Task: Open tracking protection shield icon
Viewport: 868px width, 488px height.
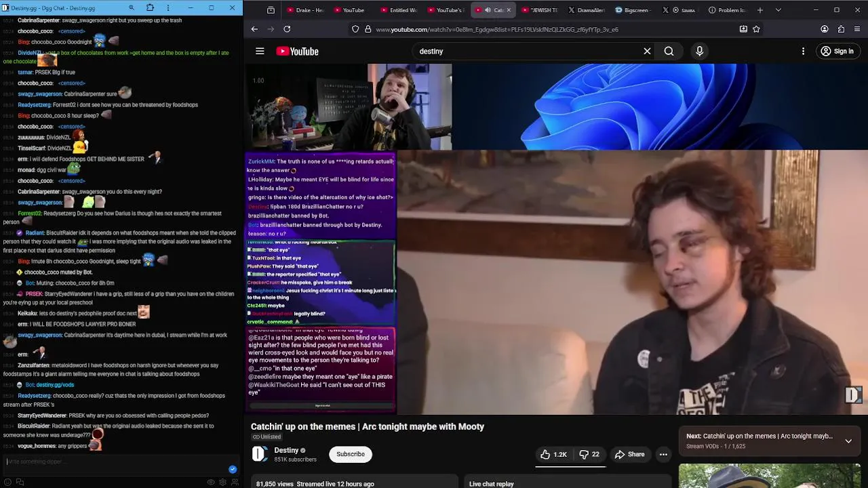Action: (x=355, y=29)
